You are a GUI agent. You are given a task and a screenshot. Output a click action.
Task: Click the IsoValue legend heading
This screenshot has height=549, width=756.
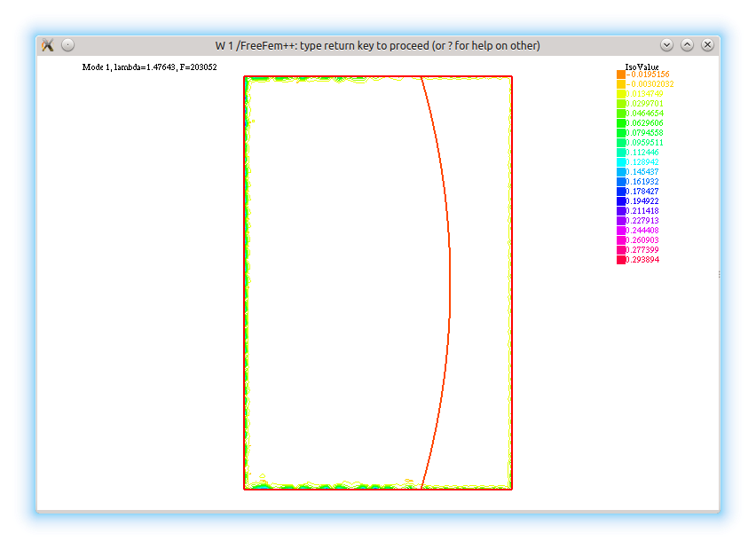pos(642,67)
